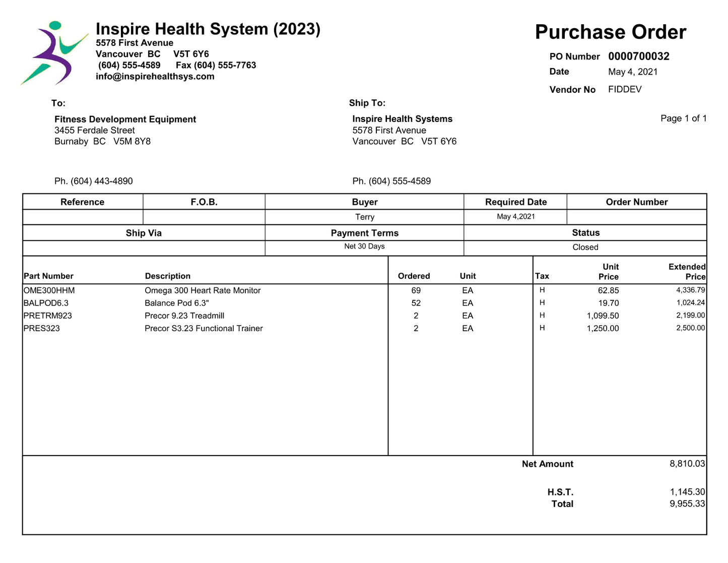The height and width of the screenshot is (563, 728).
Task: Click the date May 4, 2021
Action: (x=633, y=72)
